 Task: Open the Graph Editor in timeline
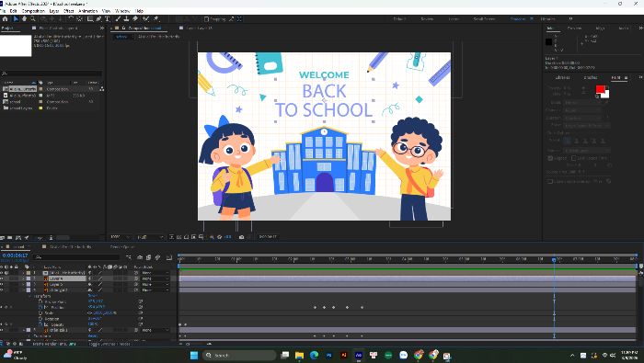pos(168,257)
